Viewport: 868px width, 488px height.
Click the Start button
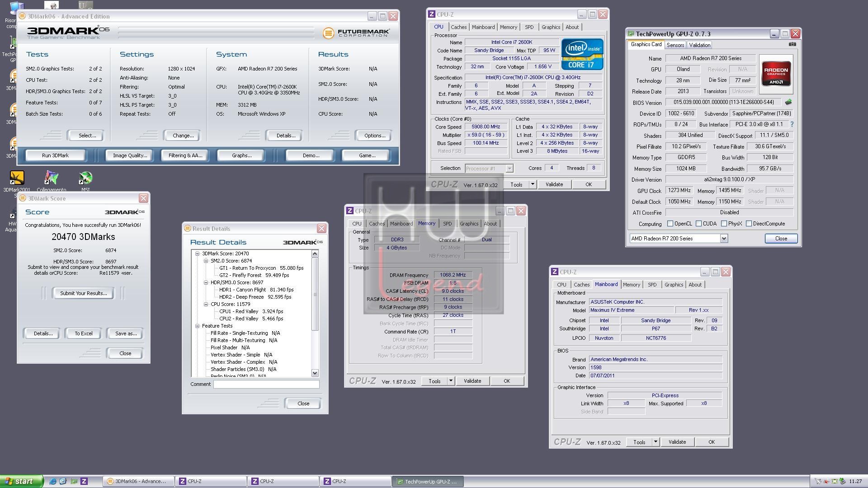tap(22, 481)
